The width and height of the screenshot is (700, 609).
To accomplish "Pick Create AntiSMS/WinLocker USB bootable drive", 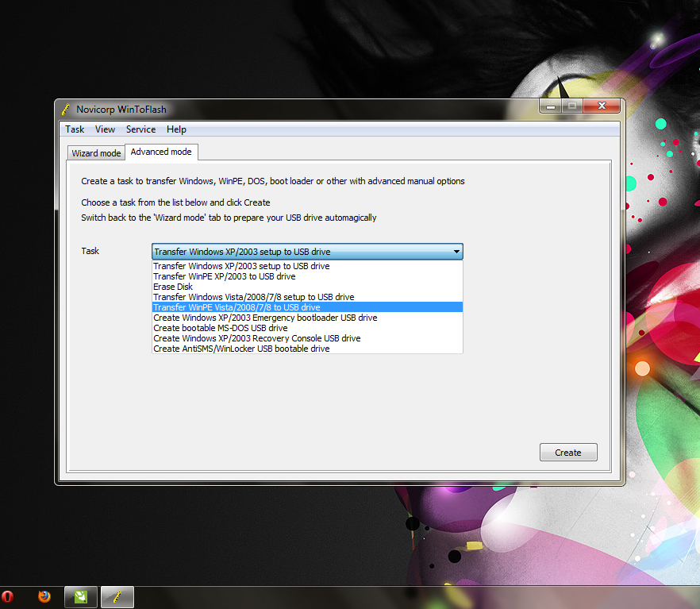I will coord(307,349).
